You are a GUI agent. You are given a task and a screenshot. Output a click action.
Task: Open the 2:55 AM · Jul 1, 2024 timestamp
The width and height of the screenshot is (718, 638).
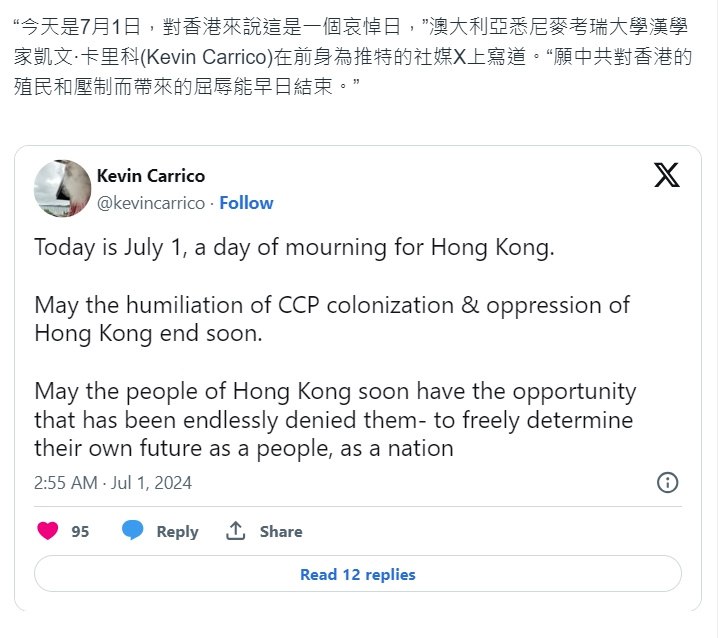pos(113,483)
